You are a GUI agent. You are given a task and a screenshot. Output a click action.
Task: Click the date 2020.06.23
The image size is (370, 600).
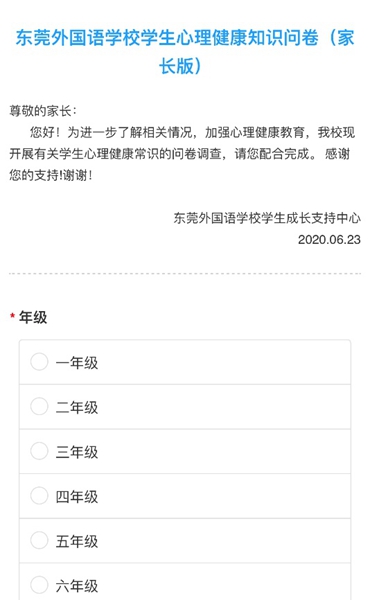click(329, 240)
